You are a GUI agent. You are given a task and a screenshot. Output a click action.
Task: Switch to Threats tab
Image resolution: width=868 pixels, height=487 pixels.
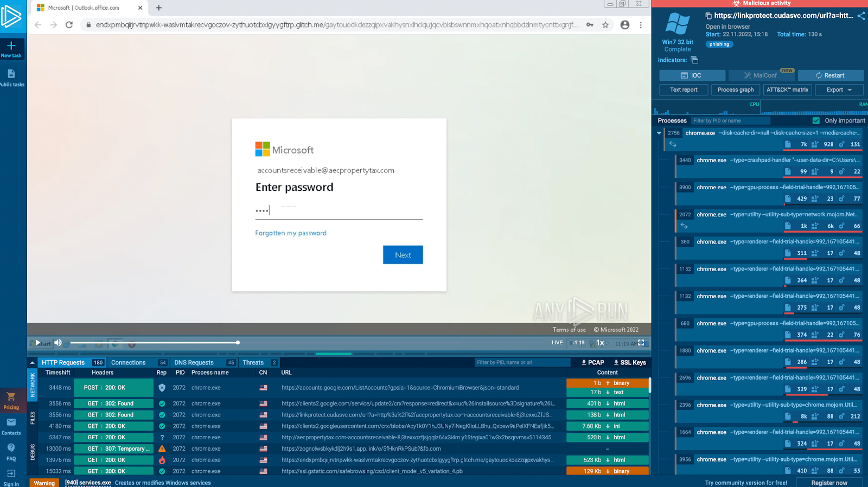(259, 362)
